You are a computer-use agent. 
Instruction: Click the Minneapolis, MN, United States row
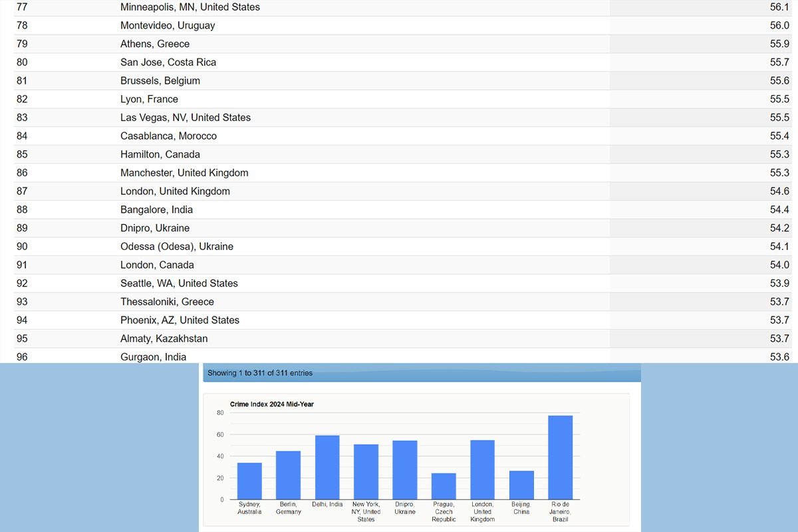[190, 7]
